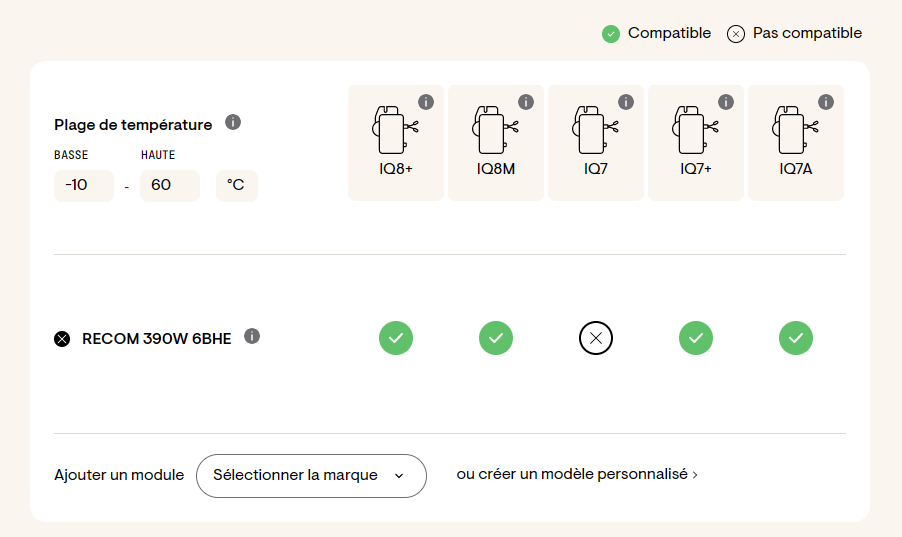Show info for RECOM 390W 6BHE module
The width and height of the screenshot is (902, 537).
click(x=252, y=336)
